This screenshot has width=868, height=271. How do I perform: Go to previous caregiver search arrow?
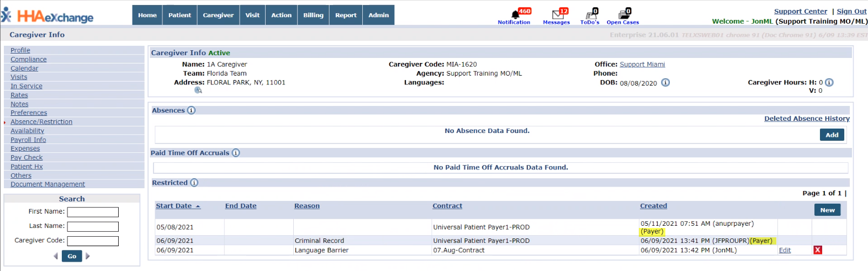pyautogui.click(x=56, y=256)
